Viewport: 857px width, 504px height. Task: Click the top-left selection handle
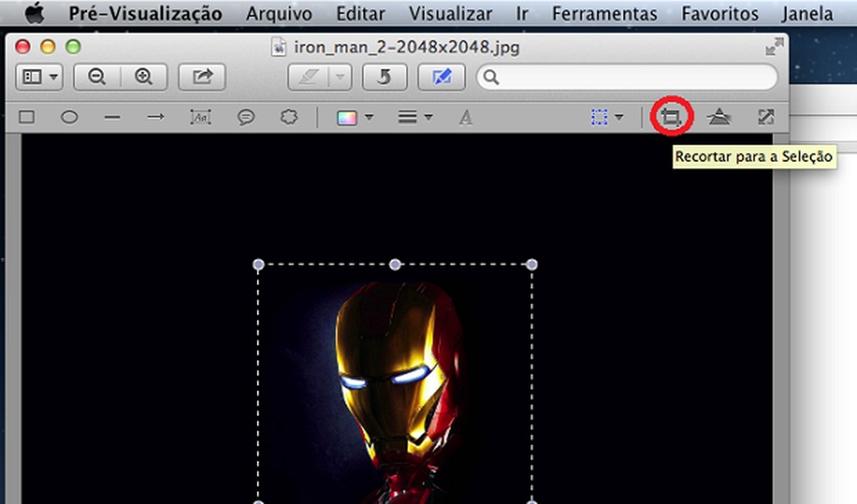pyautogui.click(x=259, y=265)
